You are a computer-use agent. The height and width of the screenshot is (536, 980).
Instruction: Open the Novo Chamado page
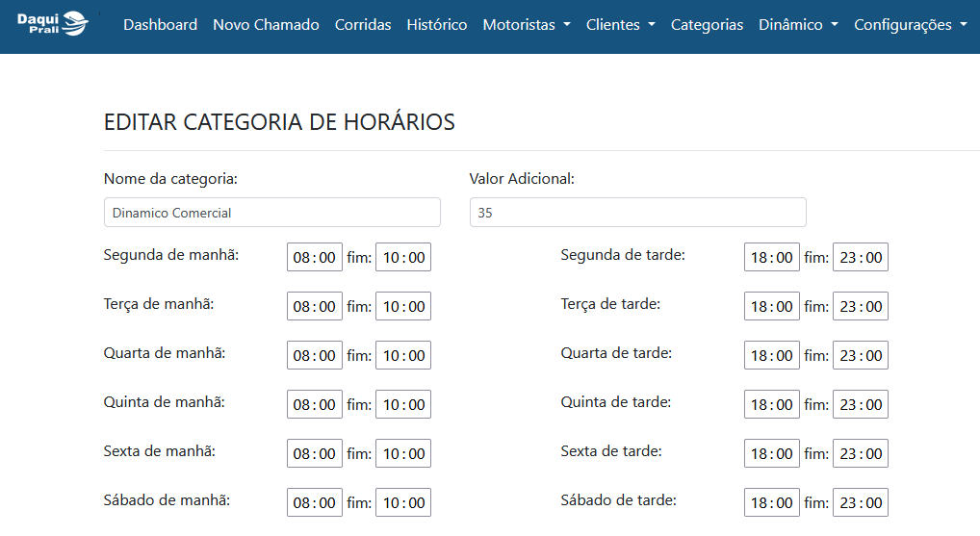266,24
